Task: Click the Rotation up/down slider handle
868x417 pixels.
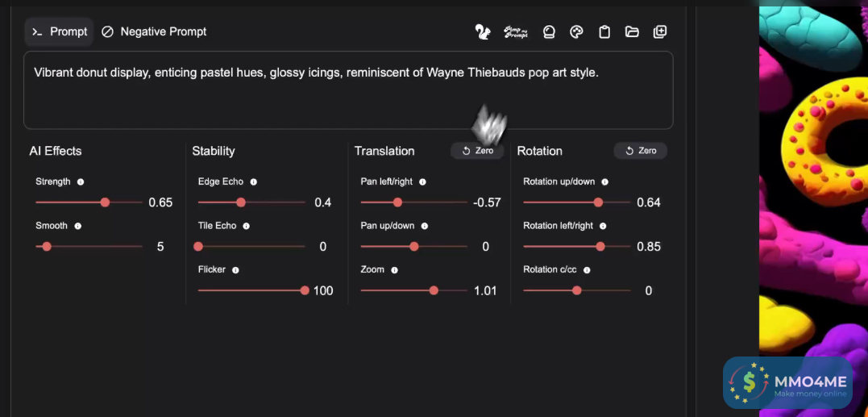Action: [598, 202]
